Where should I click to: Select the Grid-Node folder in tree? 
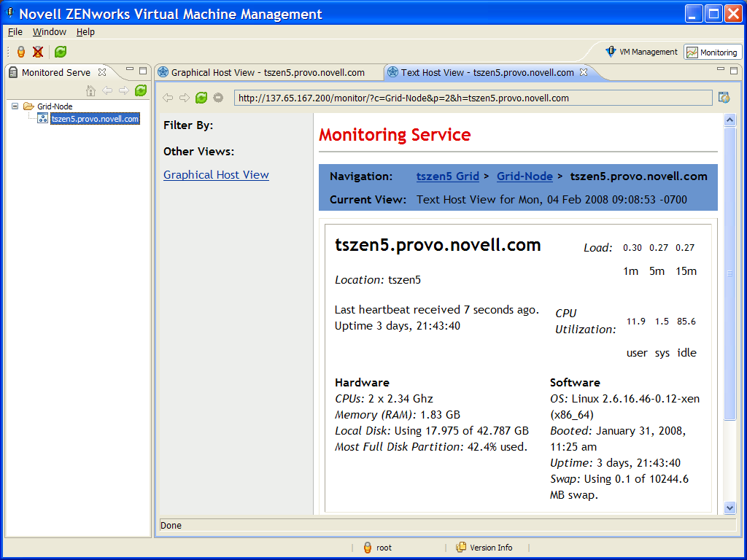point(55,106)
